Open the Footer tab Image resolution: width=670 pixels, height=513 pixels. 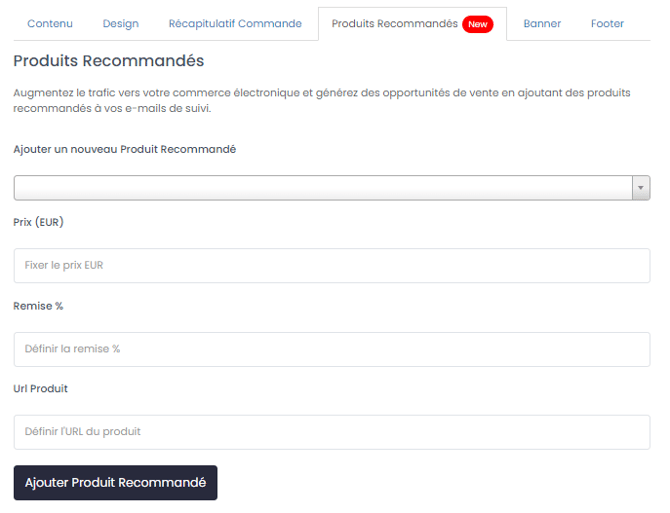pyautogui.click(x=607, y=24)
